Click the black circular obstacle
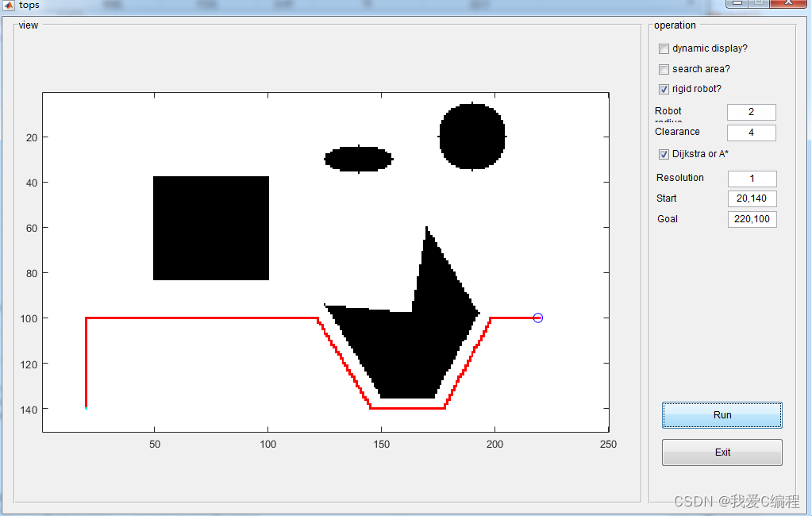Image resolution: width=812 pixels, height=516 pixels. tap(472, 136)
